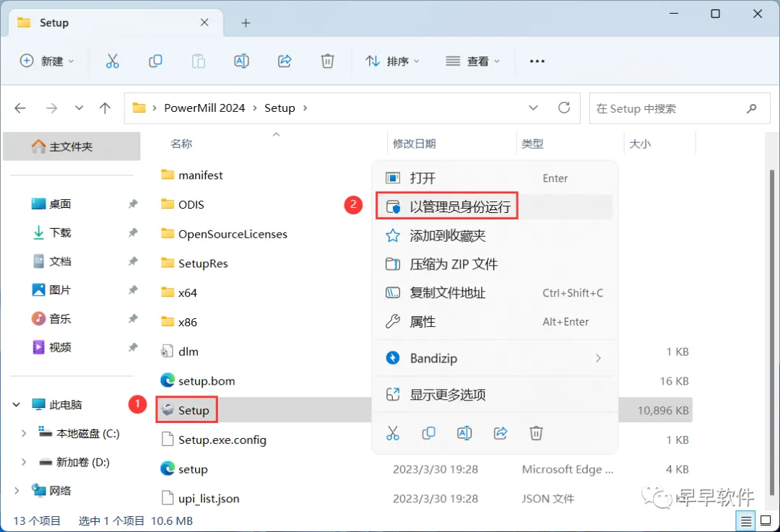This screenshot has width=780, height=532.
Task: Expand the 本地磁盘 (C:) node
Action: [x=23, y=434]
